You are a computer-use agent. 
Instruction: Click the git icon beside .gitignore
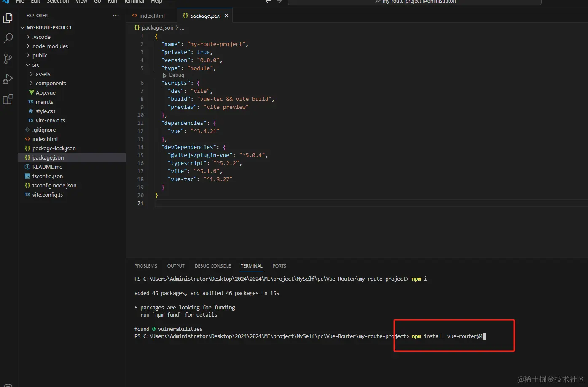[27, 130]
